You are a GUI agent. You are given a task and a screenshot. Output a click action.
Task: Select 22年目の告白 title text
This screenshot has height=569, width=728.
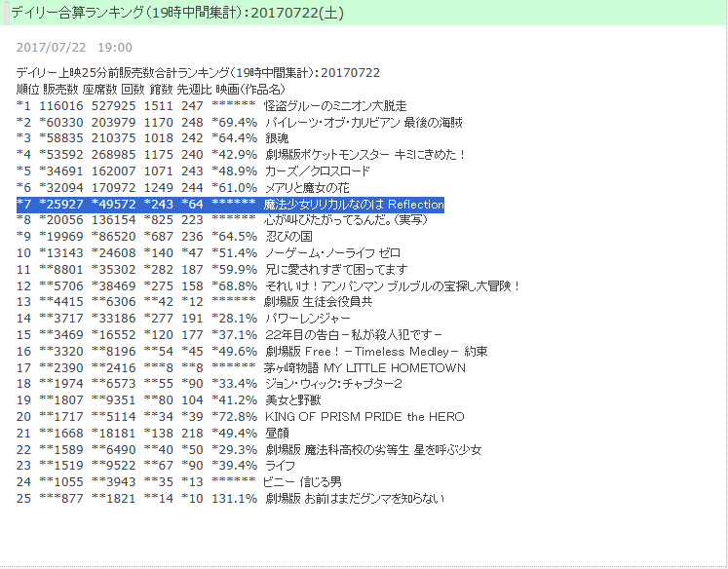click(354, 334)
